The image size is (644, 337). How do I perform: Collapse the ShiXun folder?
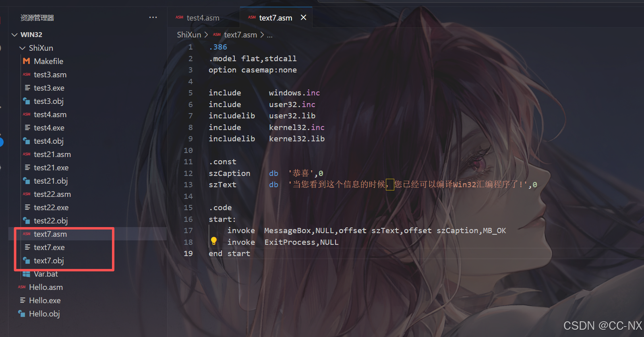23,48
